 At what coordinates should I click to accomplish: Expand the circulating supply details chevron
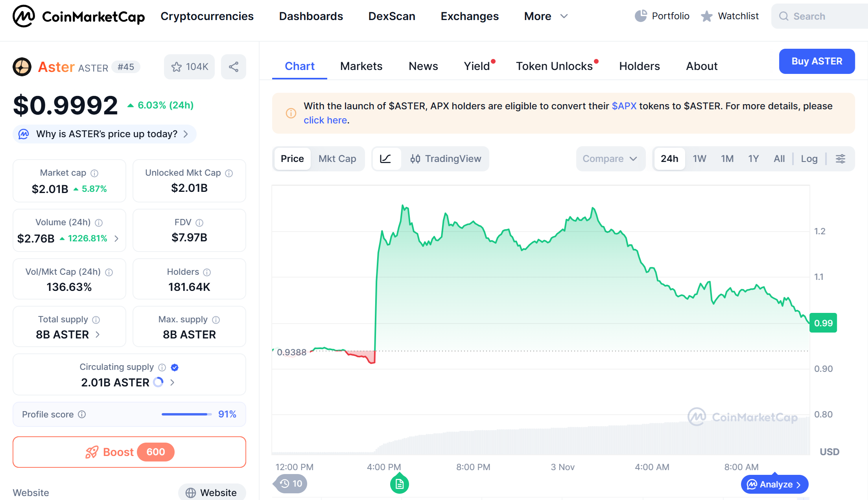[172, 382]
